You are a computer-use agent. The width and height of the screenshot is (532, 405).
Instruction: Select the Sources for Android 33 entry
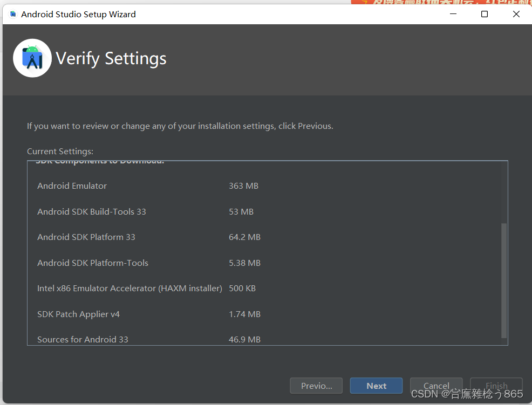83,339
